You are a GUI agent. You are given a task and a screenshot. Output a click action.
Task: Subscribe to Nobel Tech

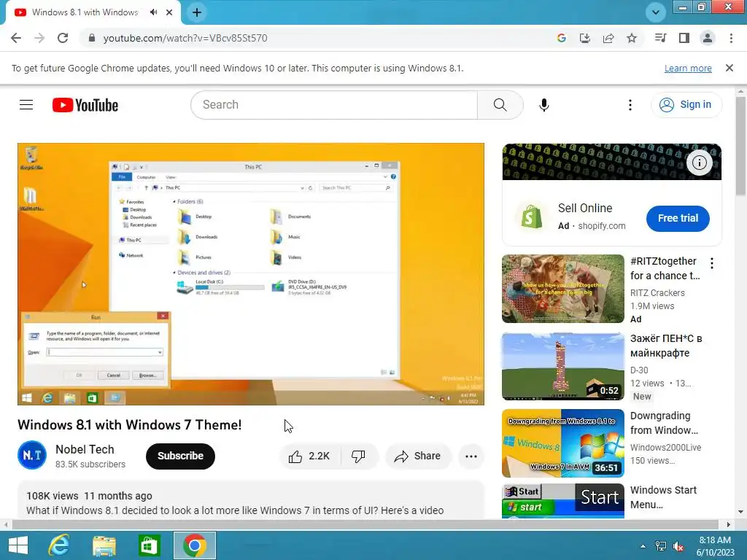pyautogui.click(x=180, y=456)
